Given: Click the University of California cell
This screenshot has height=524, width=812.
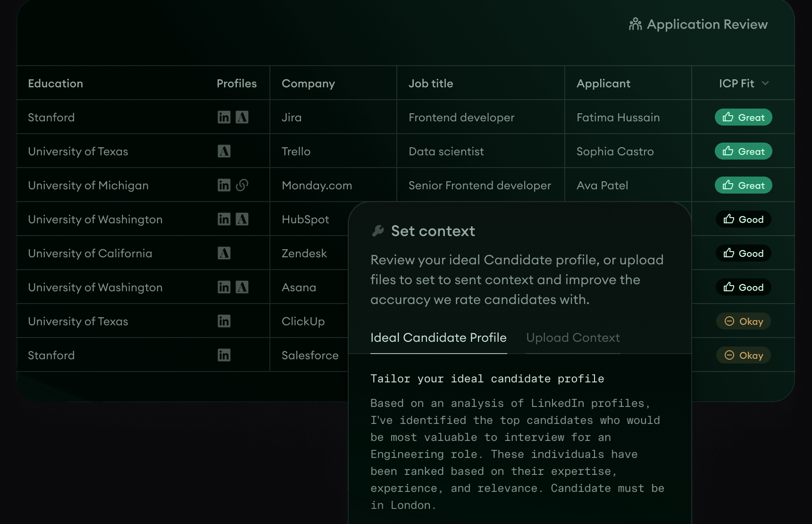Looking at the screenshot, I should pos(90,253).
